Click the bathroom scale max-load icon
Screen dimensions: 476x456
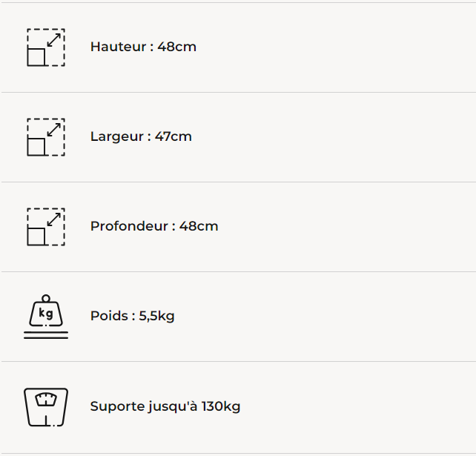pos(46,406)
